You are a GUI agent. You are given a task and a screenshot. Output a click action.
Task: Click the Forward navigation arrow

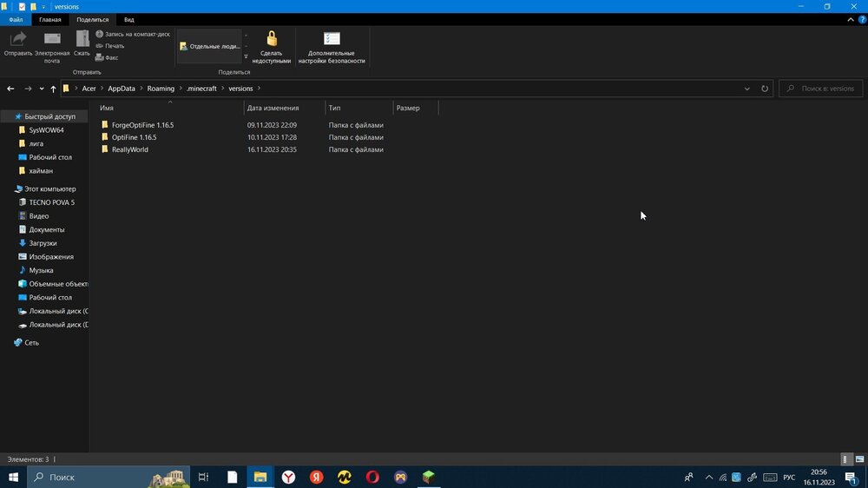pos(28,89)
